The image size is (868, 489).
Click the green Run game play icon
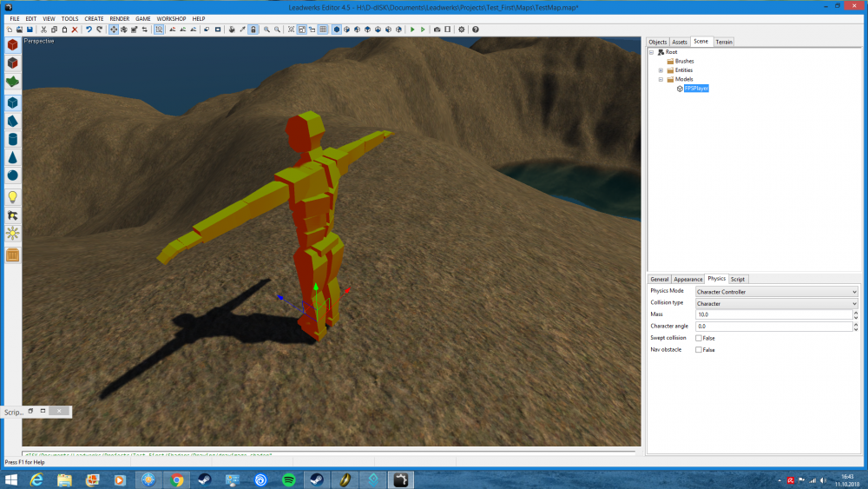pos(412,30)
